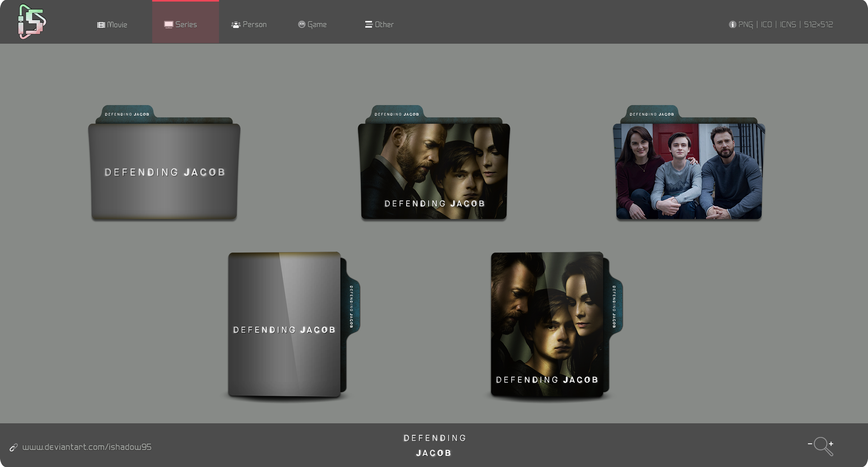Click the people icon beside Person
868x467 pixels.
click(236, 25)
